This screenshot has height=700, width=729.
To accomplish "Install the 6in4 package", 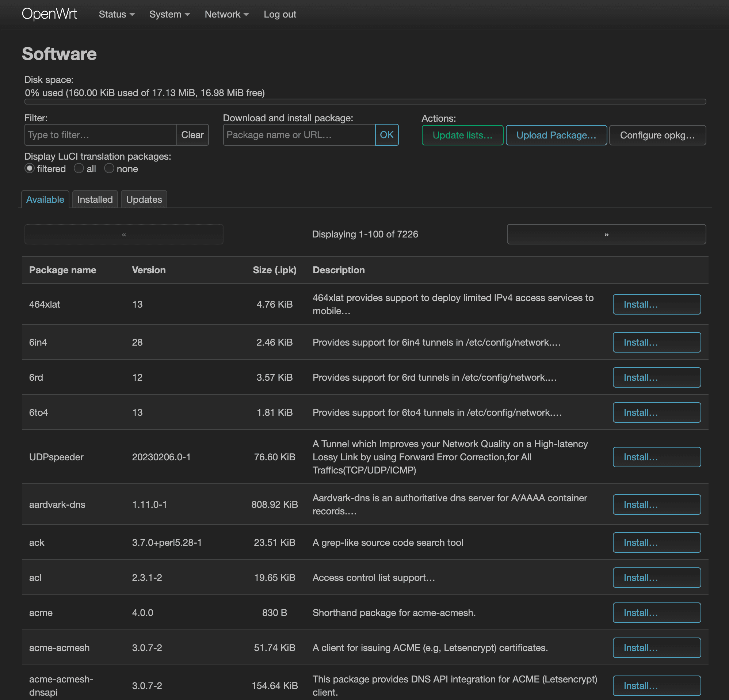I will pyautogui.click(x=656, y=342).
